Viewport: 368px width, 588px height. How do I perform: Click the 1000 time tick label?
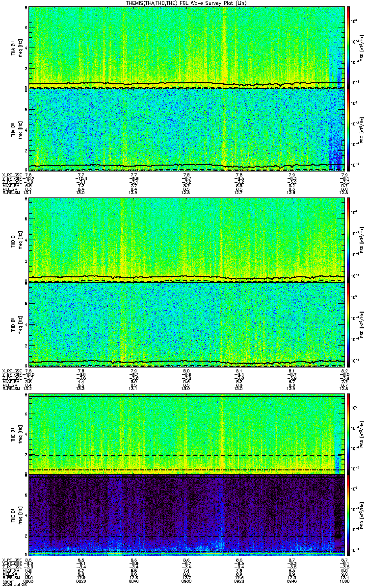[x=344, y=582]
